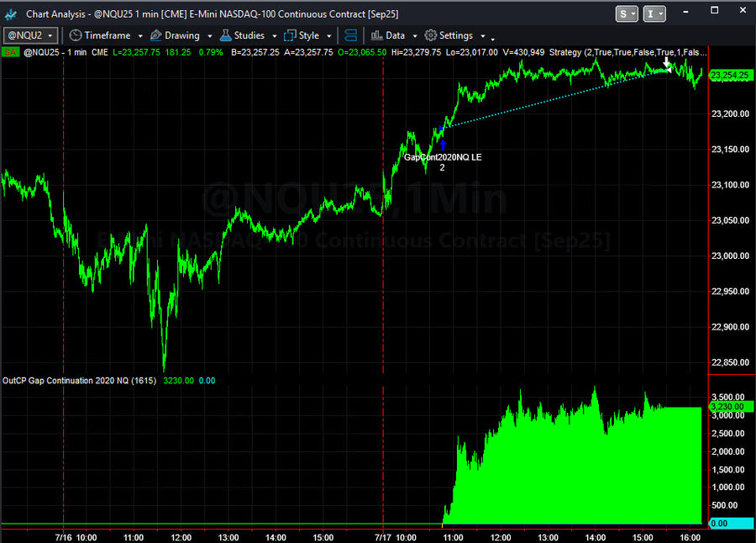Expand the Style dropdown arrow
This screenshot has width=756, height=543.
(x=328, y=36)
